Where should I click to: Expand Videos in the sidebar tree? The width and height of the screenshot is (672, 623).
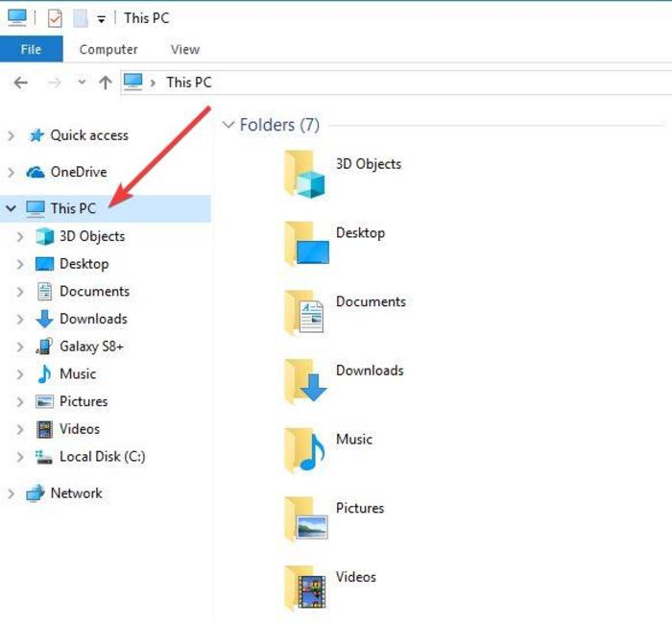pyautogui.click(x=20, y=429)
